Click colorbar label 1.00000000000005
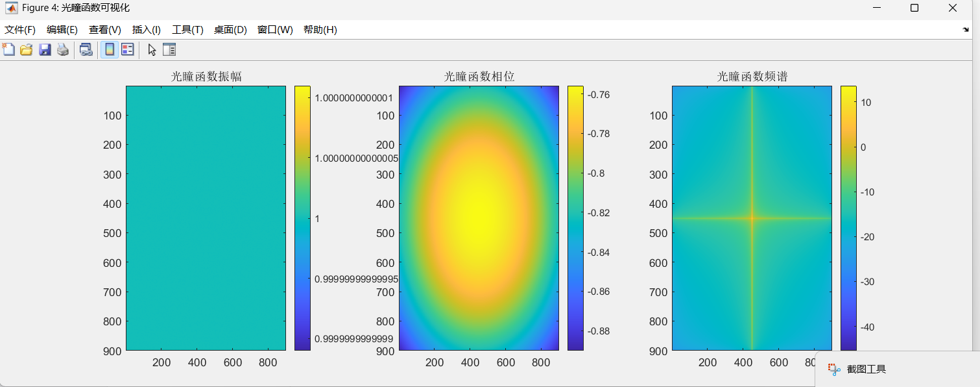 click(x=357, y=158)
